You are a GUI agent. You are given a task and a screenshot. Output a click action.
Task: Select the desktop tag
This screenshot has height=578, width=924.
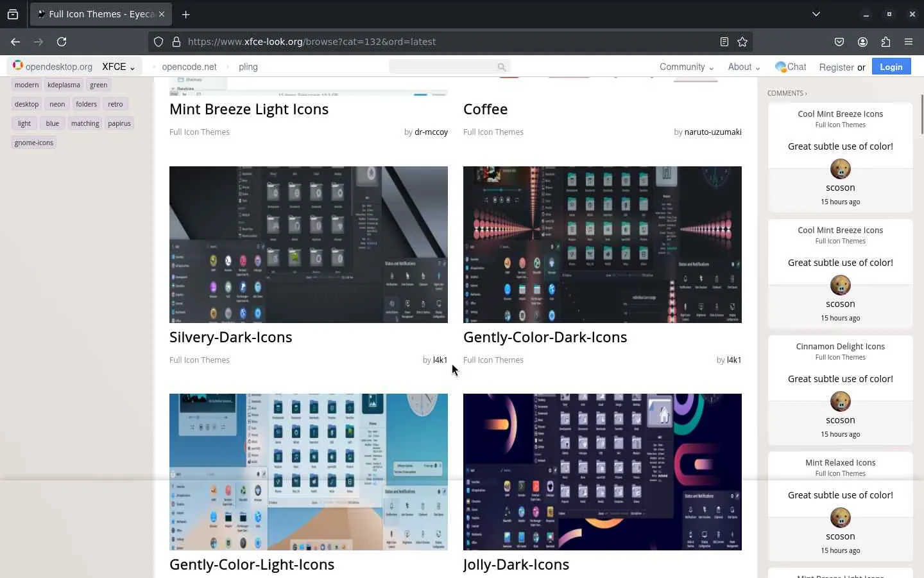(26, 104)
